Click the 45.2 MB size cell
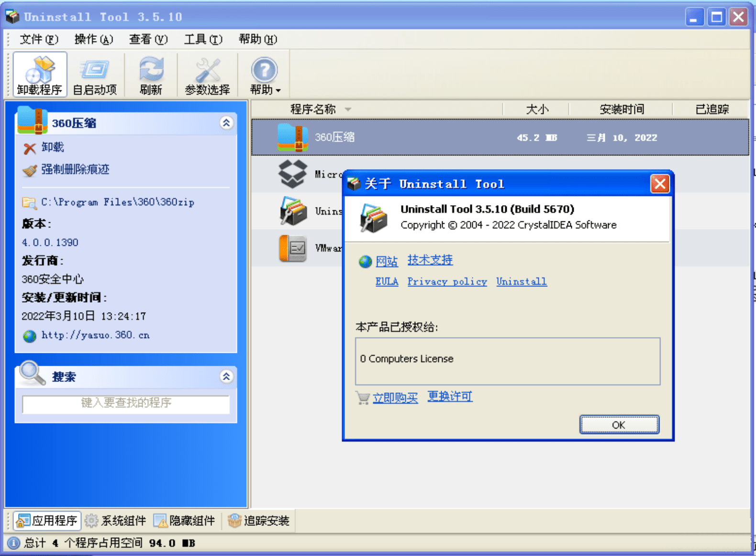The height and width of the screenshot is (556, 756). click(537, 138)
